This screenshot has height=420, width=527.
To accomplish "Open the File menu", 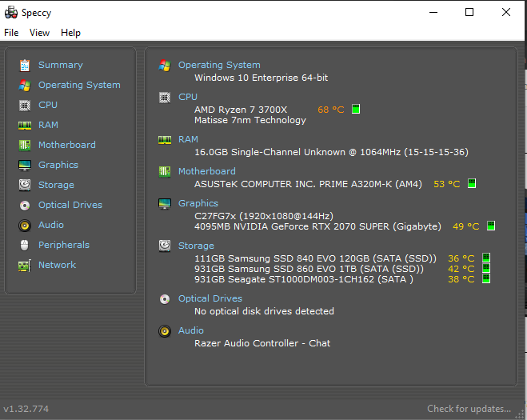I will pos(11,33).
